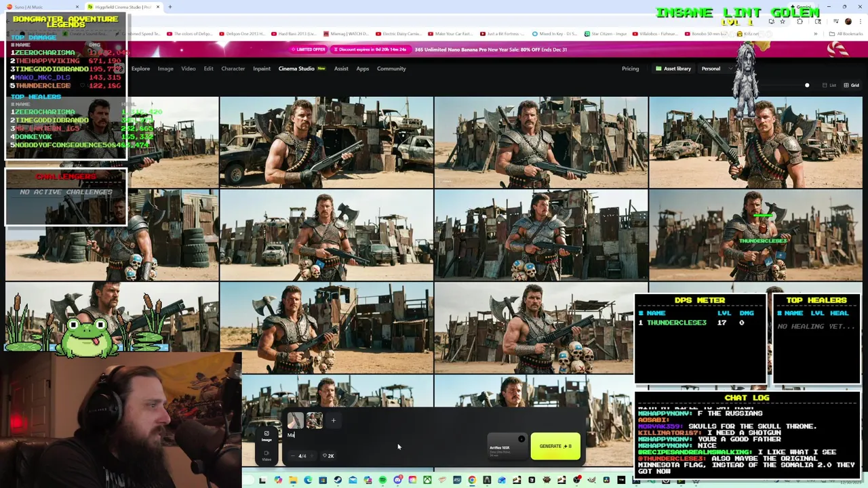Viewport: 868px width, 488px height.
Task: Open the Video menu item in top navigation
Action: [189, 68]
